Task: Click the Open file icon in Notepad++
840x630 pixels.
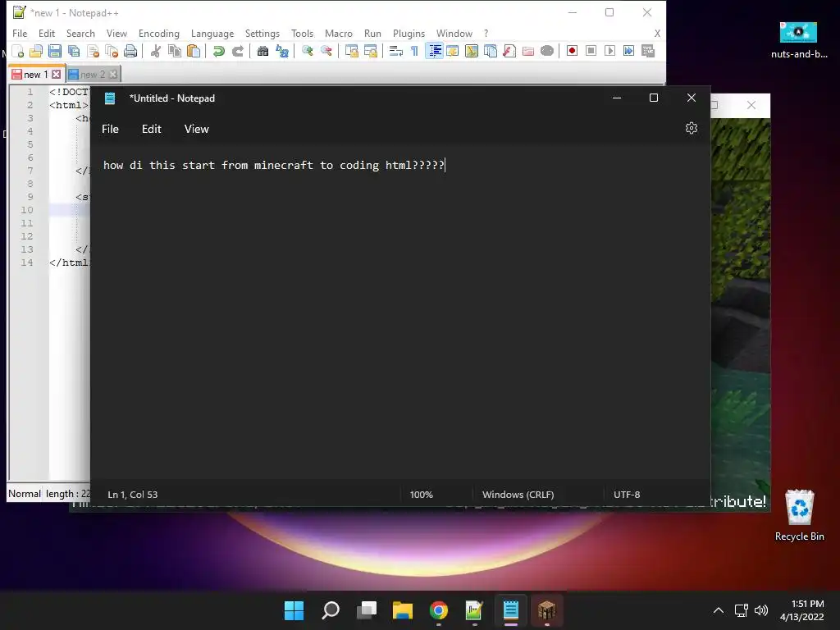Action: [x=36, y=51]
